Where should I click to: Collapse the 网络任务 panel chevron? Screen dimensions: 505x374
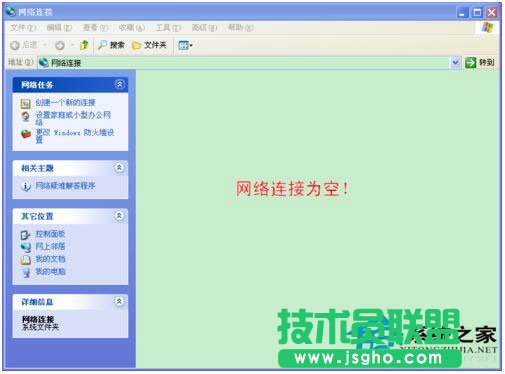click(x=119, y=84)
